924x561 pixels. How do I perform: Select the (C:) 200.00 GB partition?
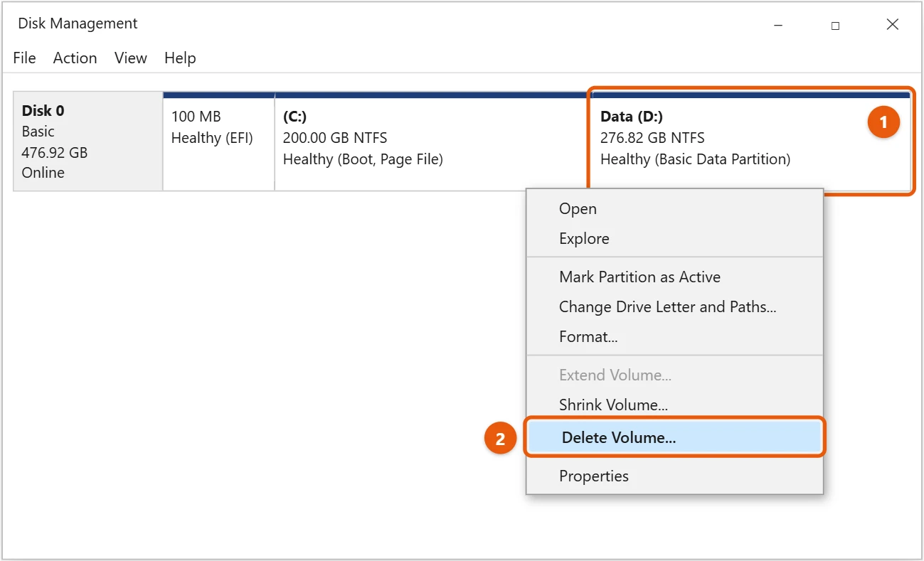coord(432,141)
